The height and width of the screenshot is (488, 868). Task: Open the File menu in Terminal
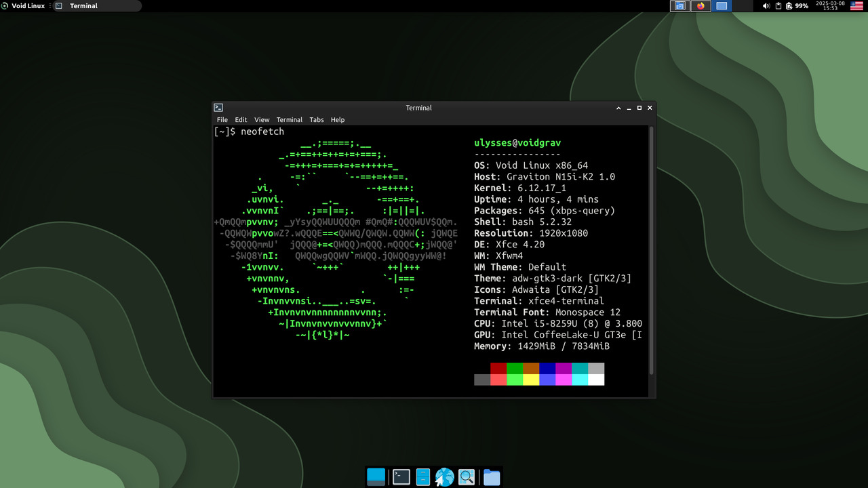[222, 120]
